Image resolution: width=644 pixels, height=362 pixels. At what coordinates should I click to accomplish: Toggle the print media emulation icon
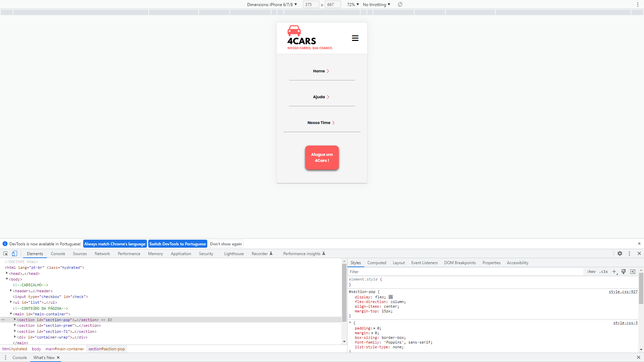[x=624, y=271]
